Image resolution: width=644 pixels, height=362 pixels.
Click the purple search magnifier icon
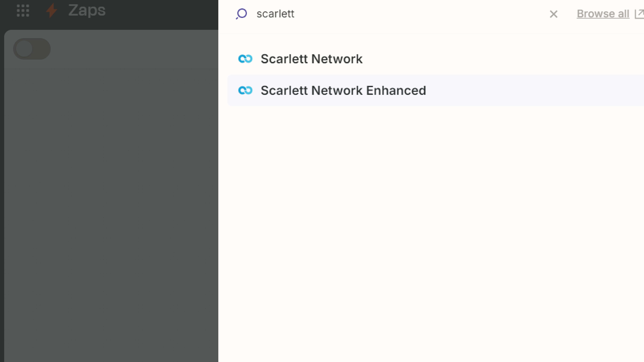[x=241, y=14]
